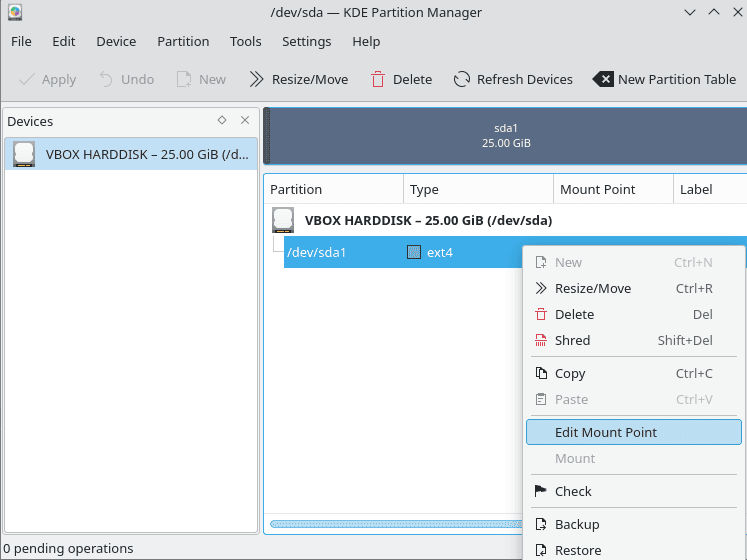
Task: Click New Partition Table toolbar label
Action: tap(677, 79)
